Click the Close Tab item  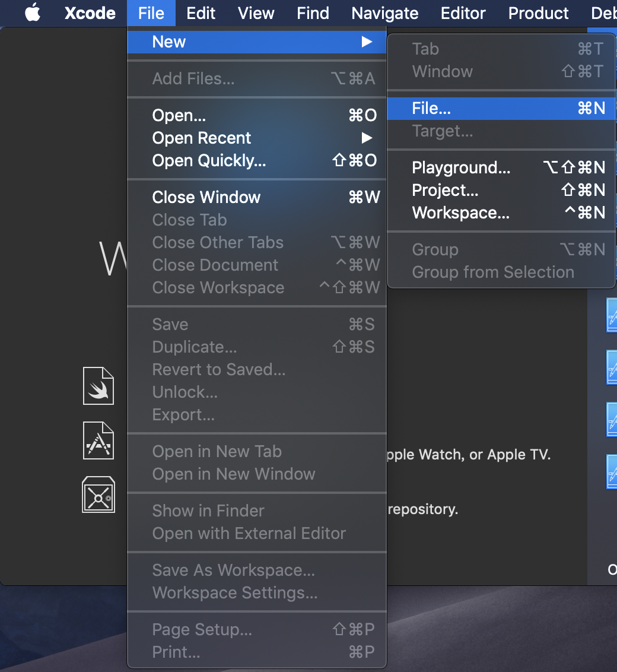[257, 220]
